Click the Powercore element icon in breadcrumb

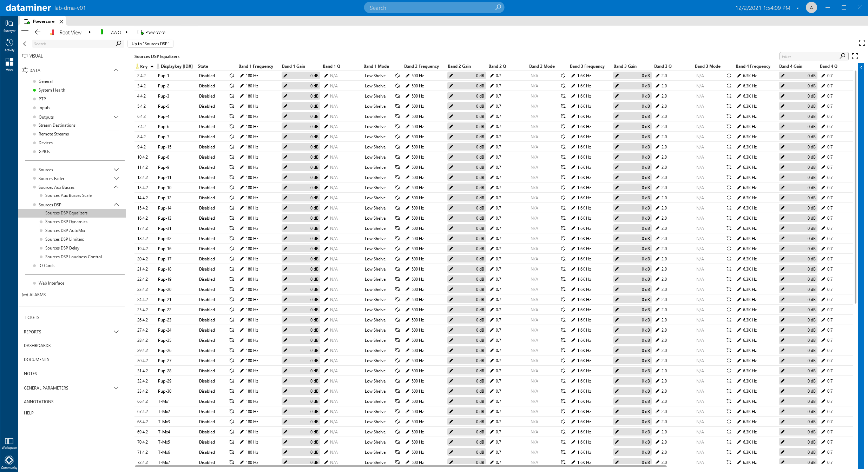pyautogui.click(x=140, y=32)
